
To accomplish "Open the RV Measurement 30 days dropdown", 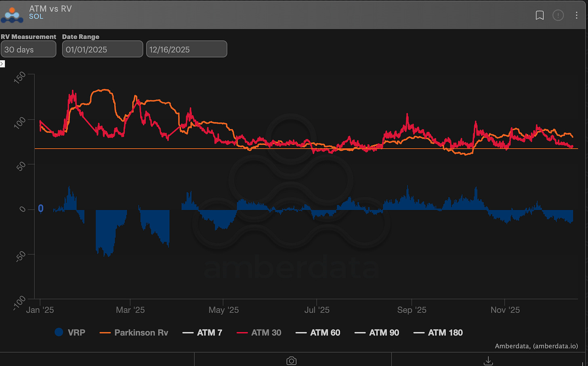I will click(x=28, y=49).
